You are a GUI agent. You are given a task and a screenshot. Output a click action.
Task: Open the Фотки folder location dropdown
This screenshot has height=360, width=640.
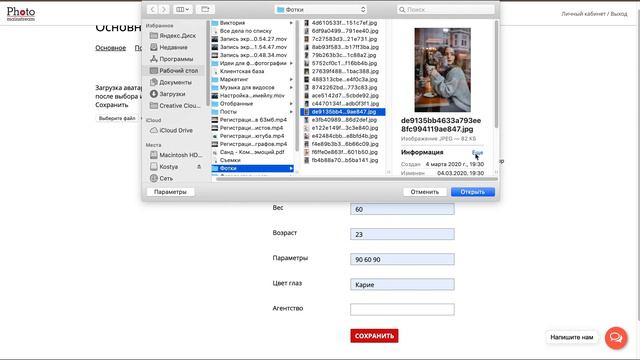click(x=321, y=9)
